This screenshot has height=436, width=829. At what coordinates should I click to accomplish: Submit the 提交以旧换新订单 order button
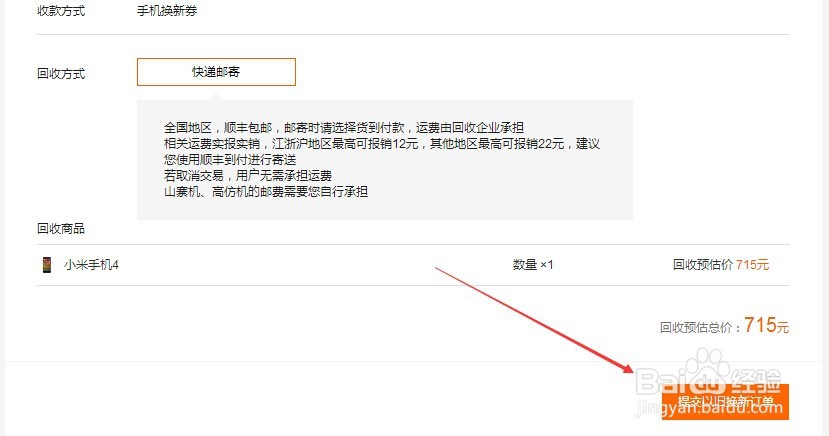725,402
